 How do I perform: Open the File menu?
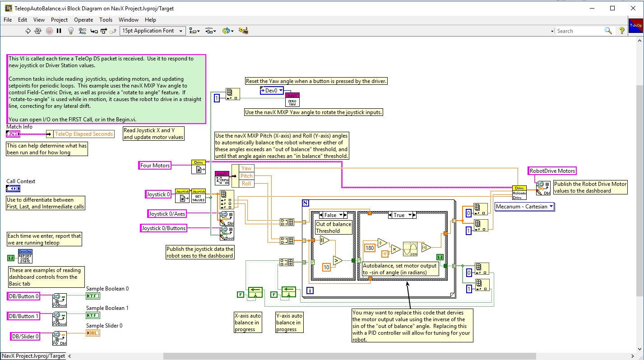click(x=8, y=20)
